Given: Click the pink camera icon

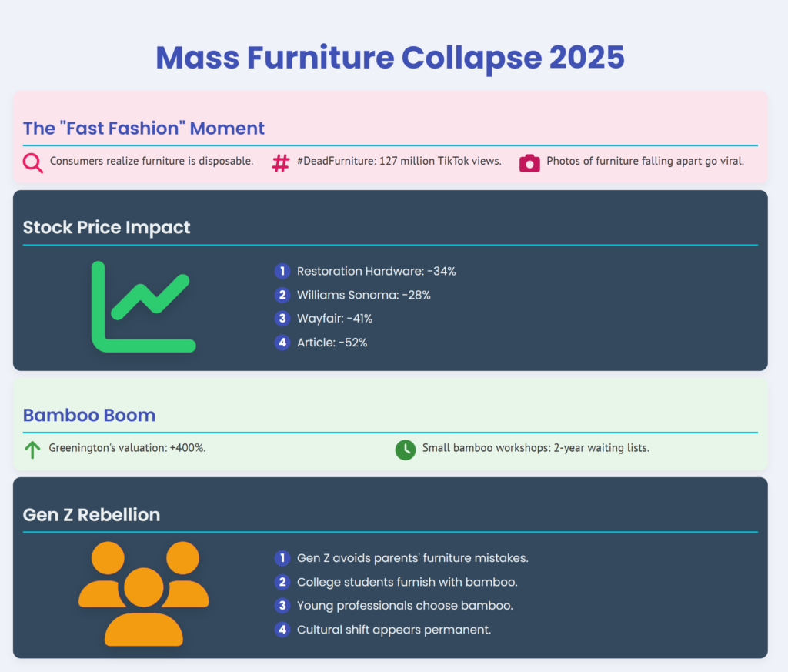Looking at the screenshot, I should pyautogui.click(x=529, y=162).
